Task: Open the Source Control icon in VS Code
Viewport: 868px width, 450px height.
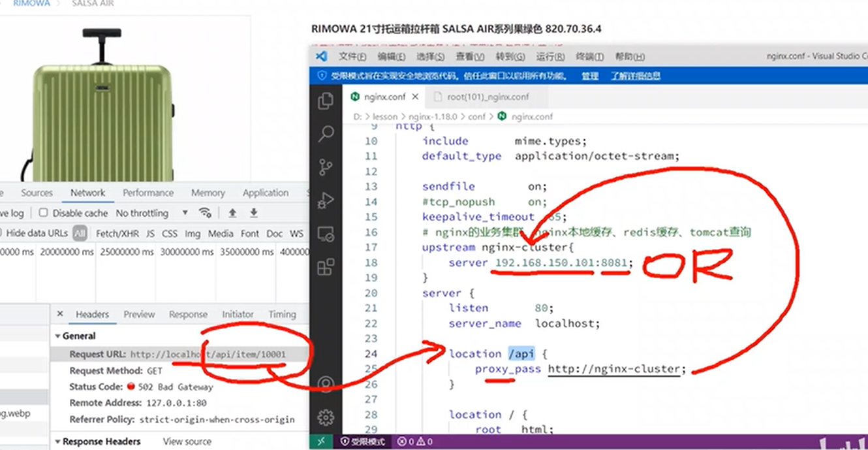Action: pos(326,167)
